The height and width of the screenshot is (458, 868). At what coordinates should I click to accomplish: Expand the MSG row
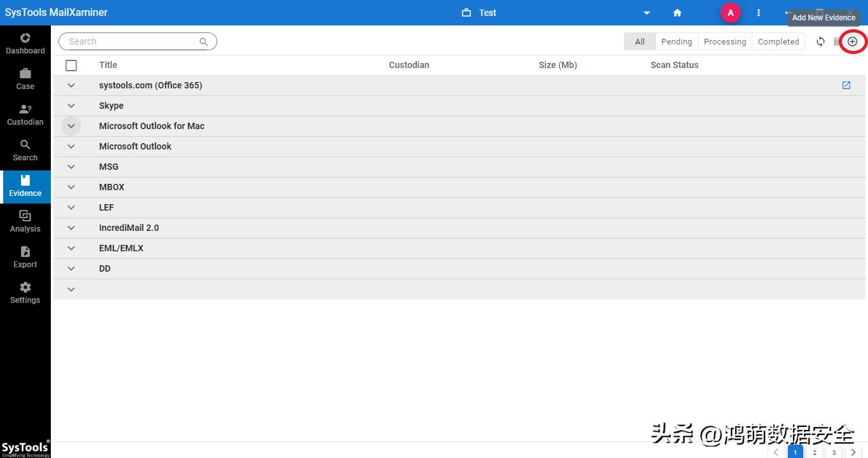(71, 167)
